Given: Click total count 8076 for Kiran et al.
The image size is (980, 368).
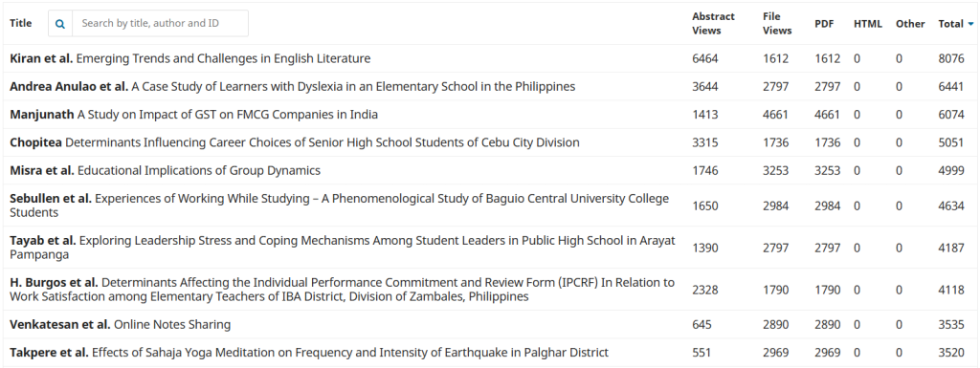Looking at the screenshot, I should [950, 58].
